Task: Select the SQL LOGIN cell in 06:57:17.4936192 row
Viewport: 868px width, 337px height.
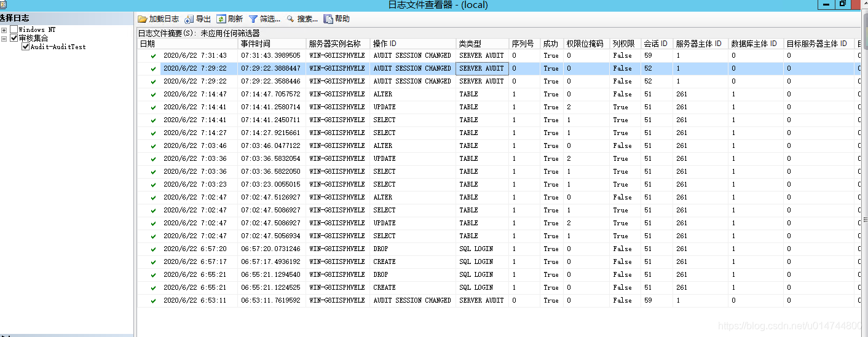Action: point(483,262)
